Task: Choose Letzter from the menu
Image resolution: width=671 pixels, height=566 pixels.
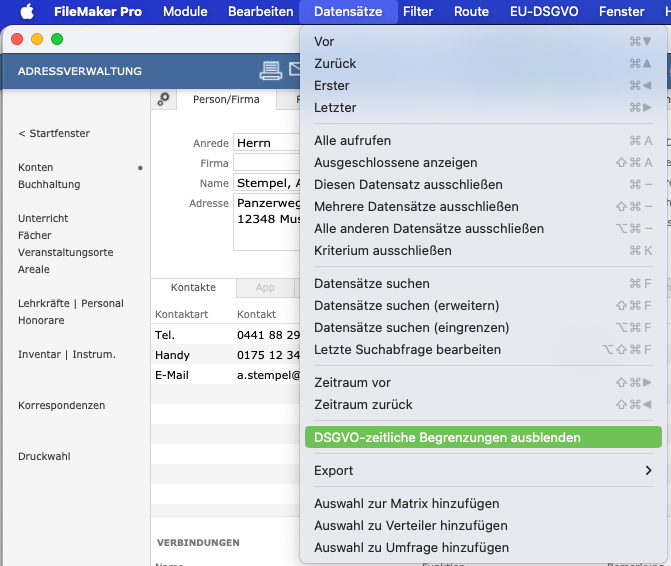Action: point(483,107)
